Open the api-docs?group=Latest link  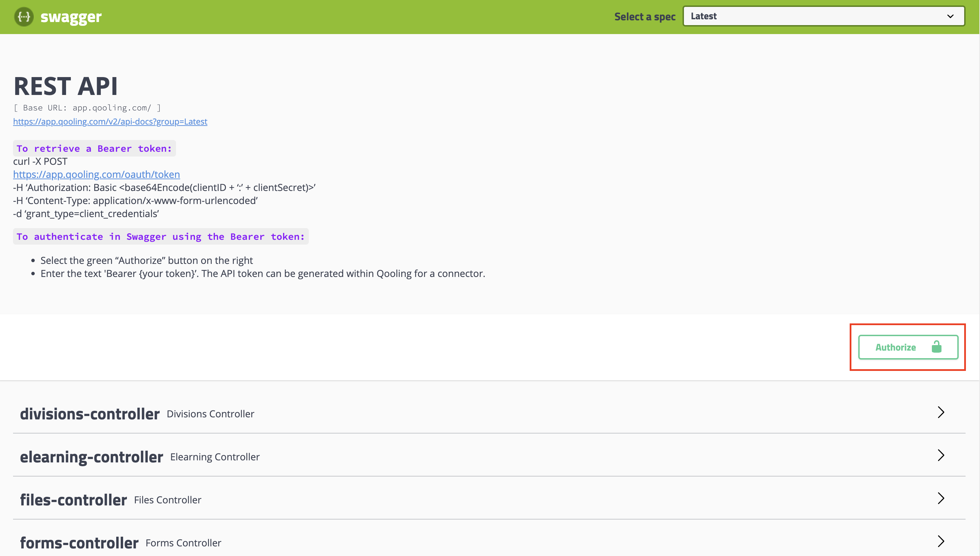[110, 121]
